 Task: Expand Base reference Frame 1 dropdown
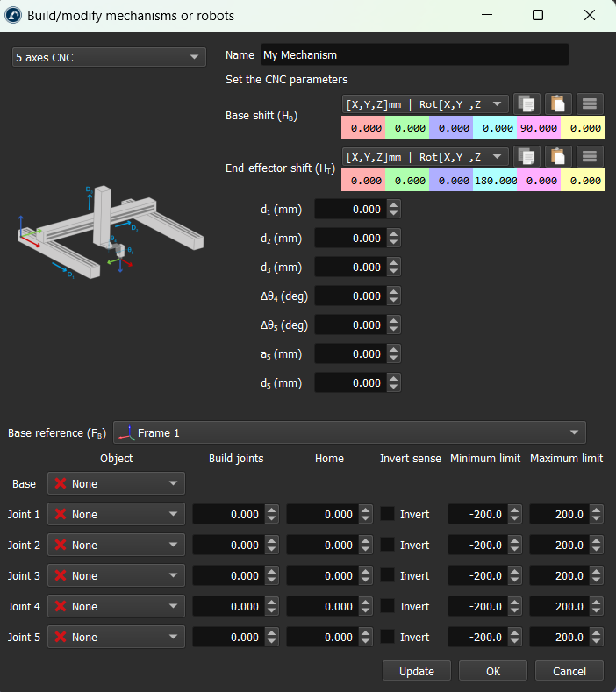349,432
